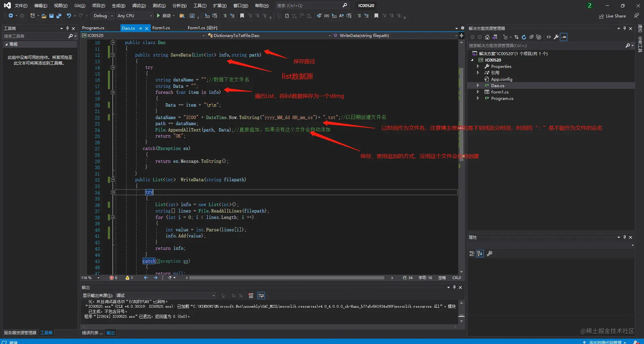Viewport: 644px width, 344px height.
Task: Open the Git(G) menu
Action: [x=80, y=5]
